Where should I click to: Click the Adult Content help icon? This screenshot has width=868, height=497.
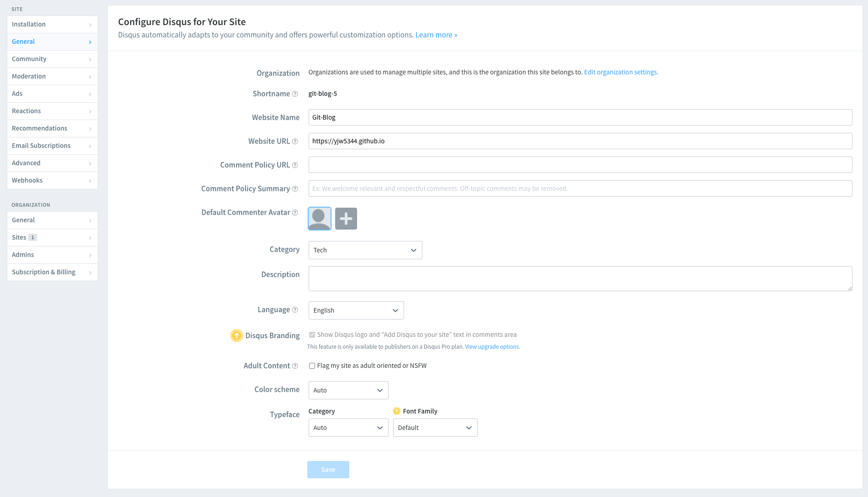[295, 366]
